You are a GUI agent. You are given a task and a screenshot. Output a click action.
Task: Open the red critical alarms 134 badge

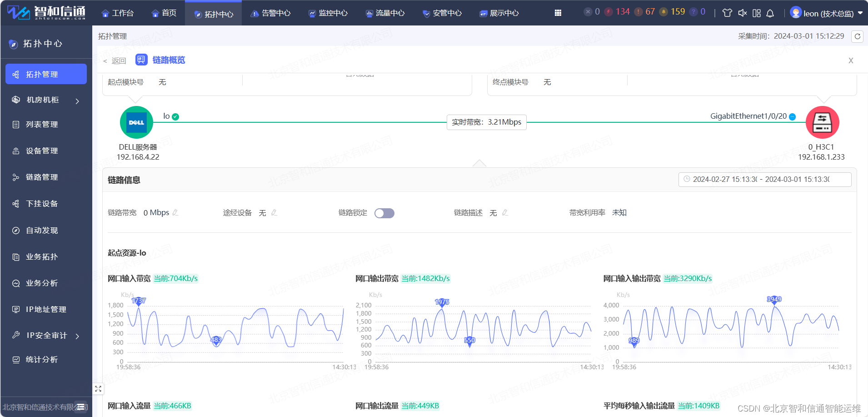(617, 12)
